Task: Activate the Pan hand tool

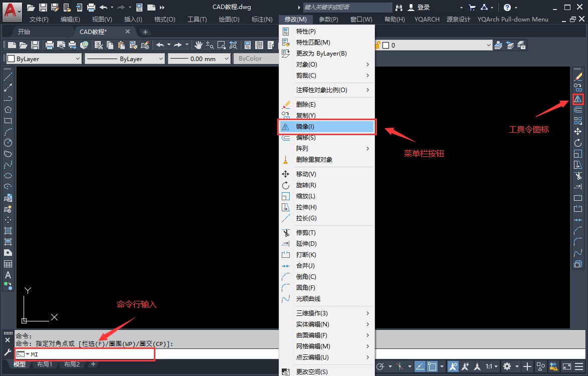Action: click(x=199, y=46)
